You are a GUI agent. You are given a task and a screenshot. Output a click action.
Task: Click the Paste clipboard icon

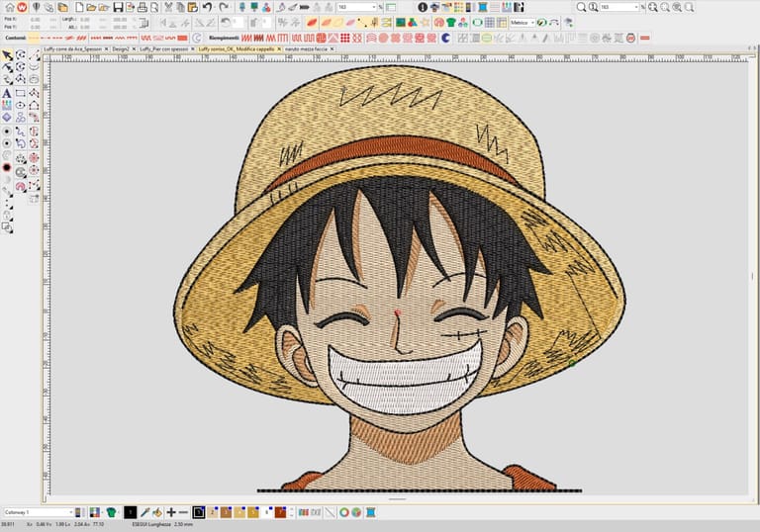tap(192, 7)
